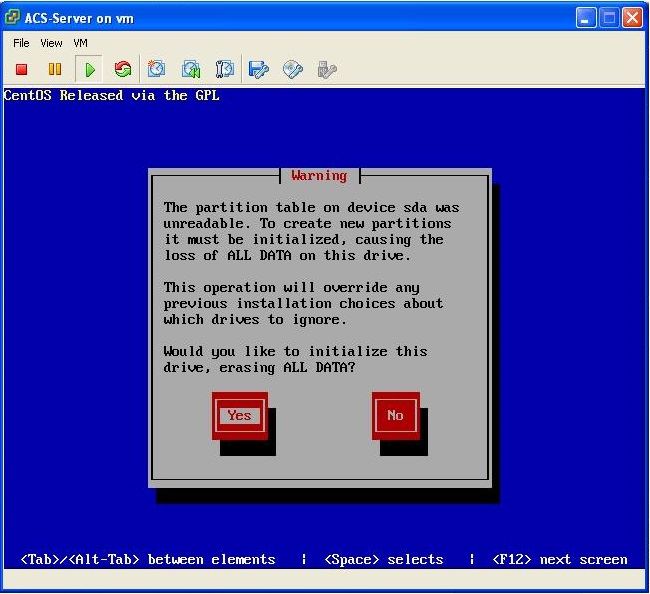The width and height of the screenshot is (650, 594).
Task: Reset the VM with the restart icon
Action: coord(123,69)
